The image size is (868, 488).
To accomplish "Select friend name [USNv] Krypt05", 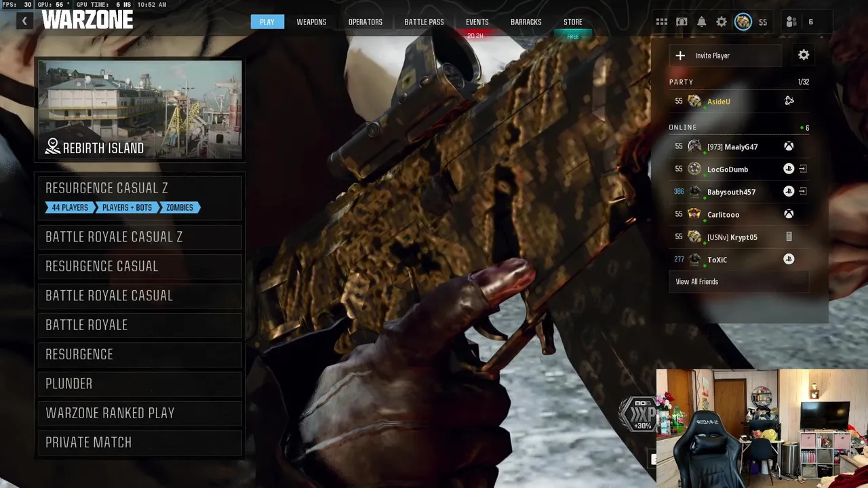I will tap(732, 237).
